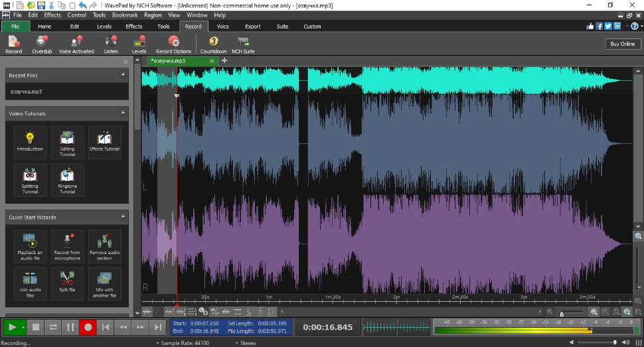Open the Region menu
644x347 pixels.
153,15
